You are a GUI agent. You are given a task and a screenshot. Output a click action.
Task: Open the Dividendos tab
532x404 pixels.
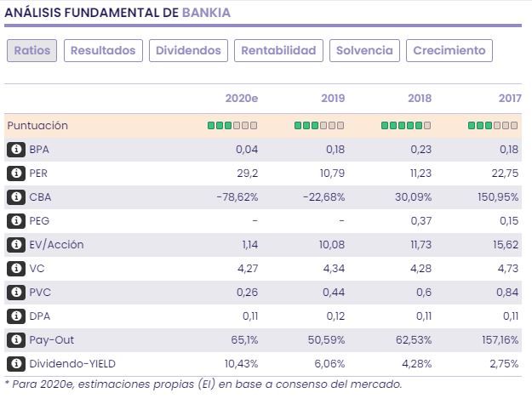188,50
